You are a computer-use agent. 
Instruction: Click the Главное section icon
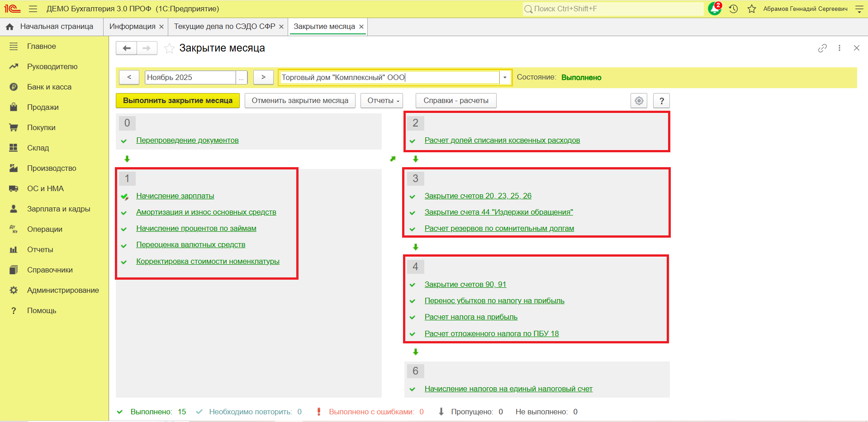click(x=14, y=46)
